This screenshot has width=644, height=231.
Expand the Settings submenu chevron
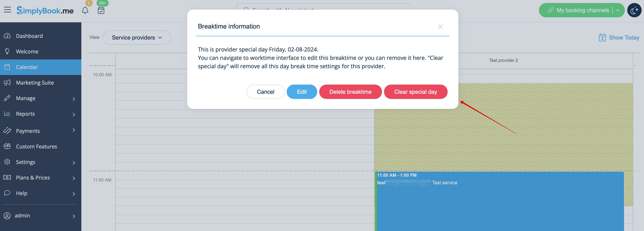click(74, 163)
